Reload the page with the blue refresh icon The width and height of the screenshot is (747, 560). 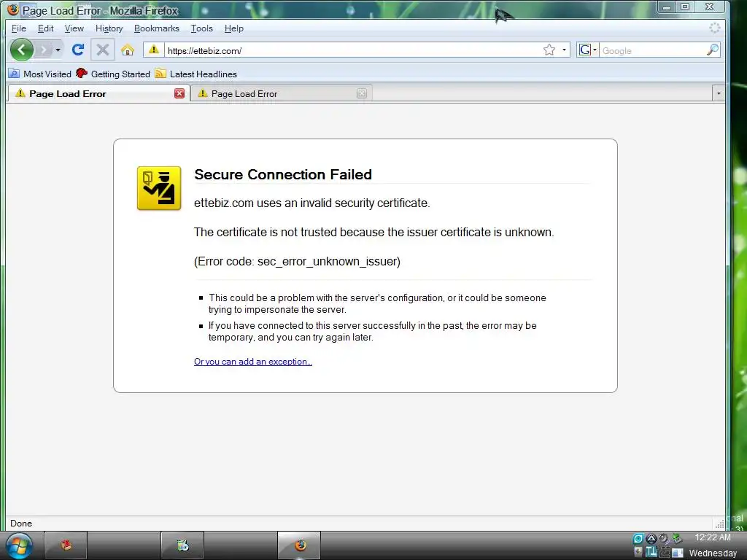tap(78, 50)
